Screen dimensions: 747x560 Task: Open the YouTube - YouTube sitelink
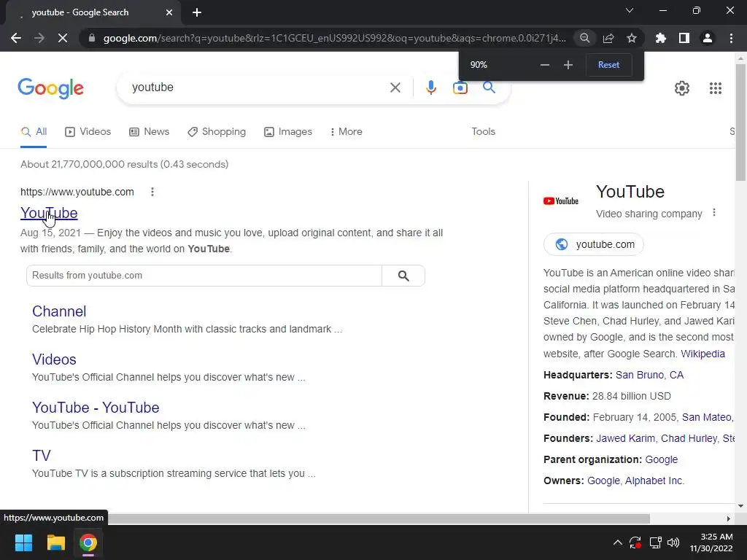point(96,408)
